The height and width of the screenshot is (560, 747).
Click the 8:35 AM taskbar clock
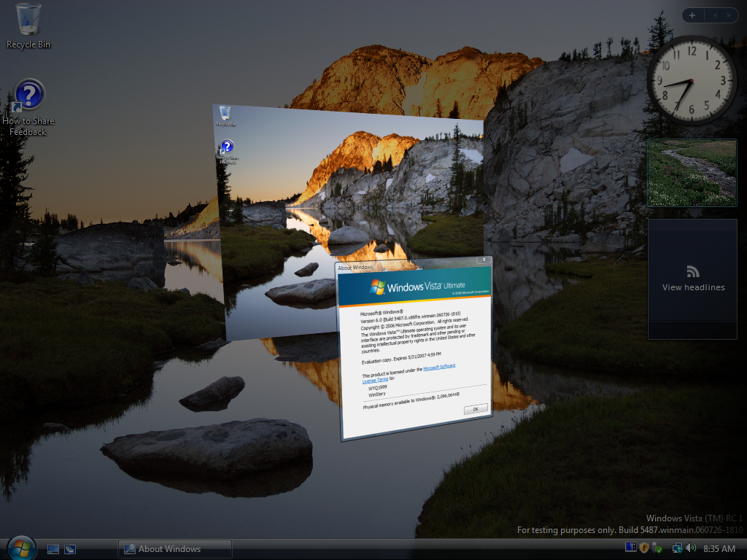719,548
